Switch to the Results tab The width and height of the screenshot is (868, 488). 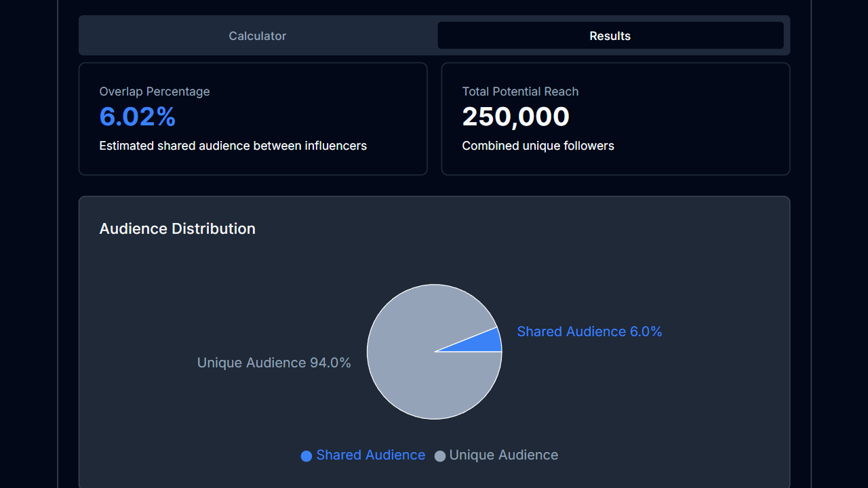[x=610, y=35]
